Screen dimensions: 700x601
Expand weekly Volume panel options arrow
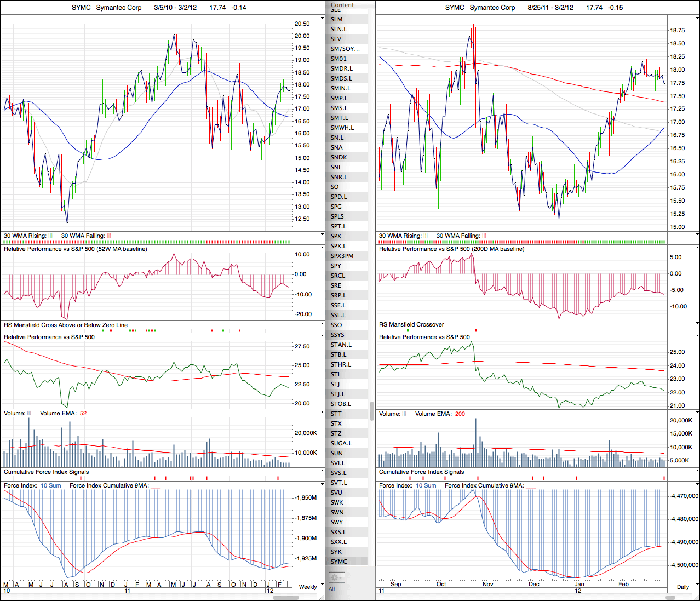pos(323,413)
